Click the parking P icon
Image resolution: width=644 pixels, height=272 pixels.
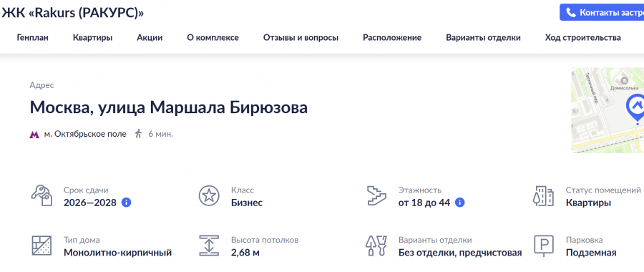544,246
